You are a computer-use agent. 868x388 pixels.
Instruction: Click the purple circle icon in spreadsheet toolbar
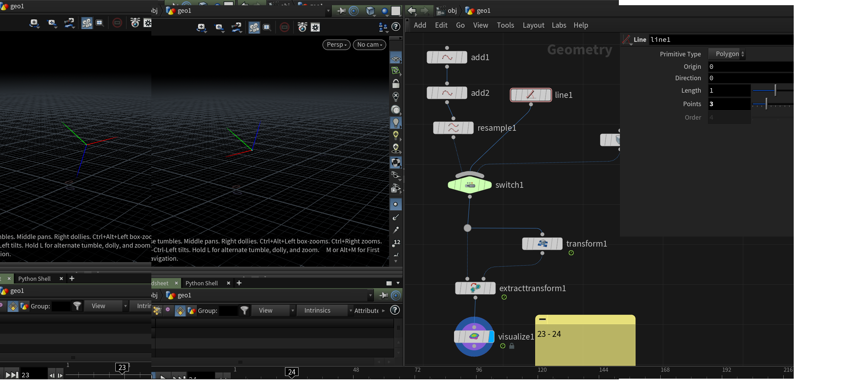168,310
